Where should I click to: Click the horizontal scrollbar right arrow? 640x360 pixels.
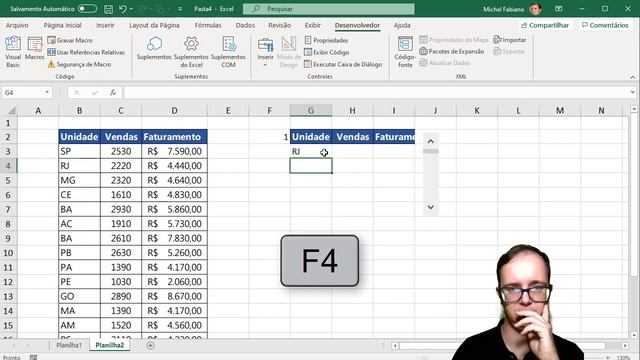[625, 346]
